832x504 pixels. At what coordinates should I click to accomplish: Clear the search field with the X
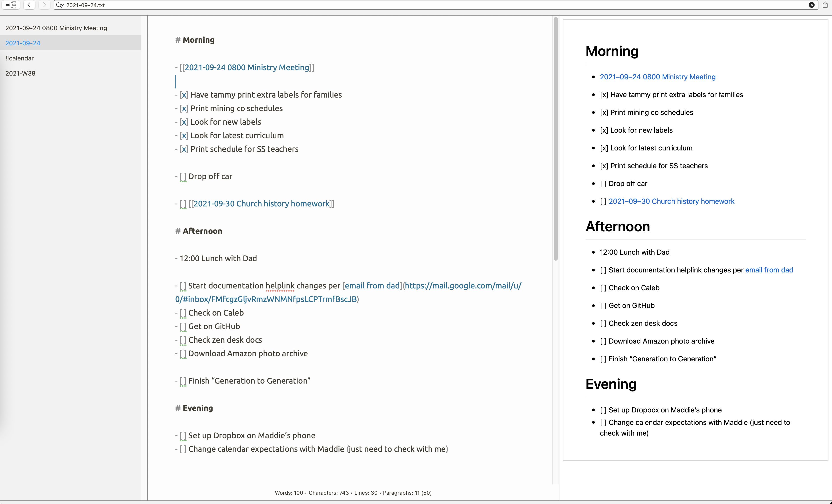tap(811, 5)
